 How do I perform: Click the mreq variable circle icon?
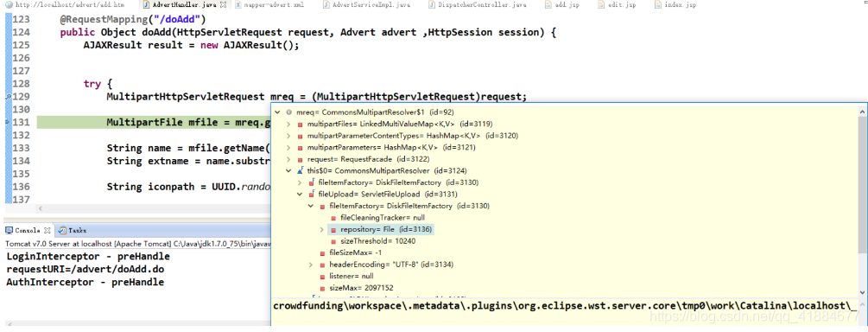pos(289,112)
